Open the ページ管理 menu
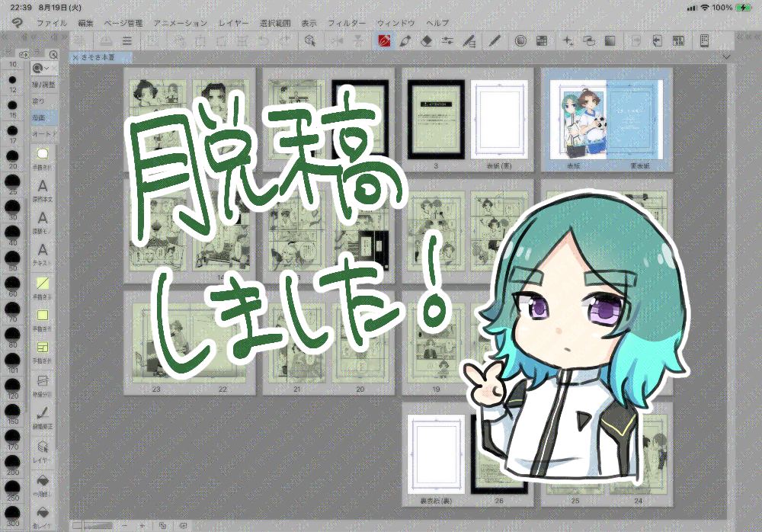762x532 pixels. (x=123, y=23)
